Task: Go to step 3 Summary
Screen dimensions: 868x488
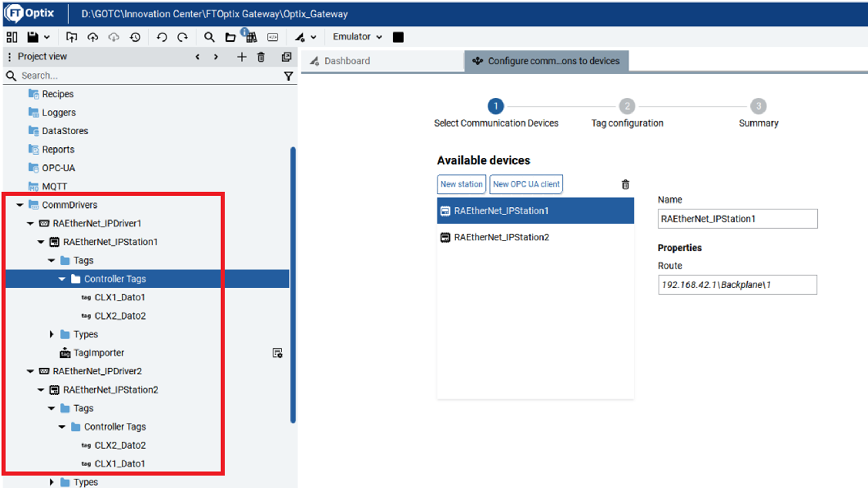Action: tap(758, 106)
